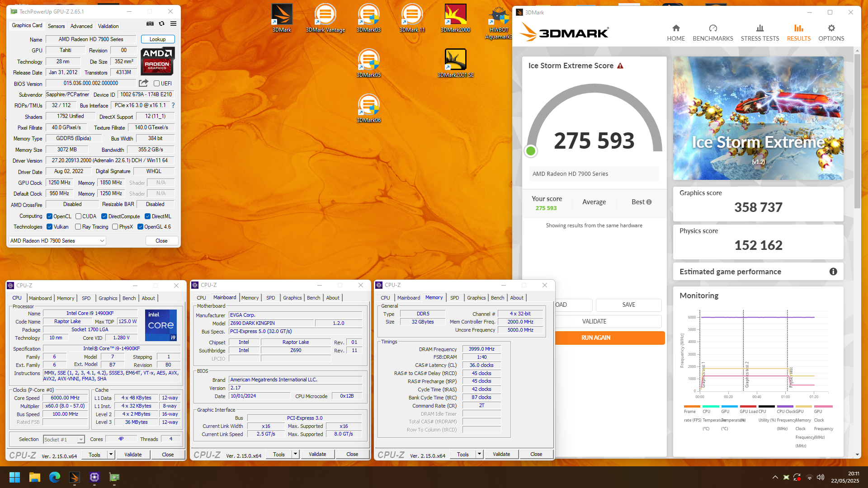The height and width of the screenshot is (488, 868).
Task: Open the 3DMark03 desktop shortcut
Action: coord(368,19)
